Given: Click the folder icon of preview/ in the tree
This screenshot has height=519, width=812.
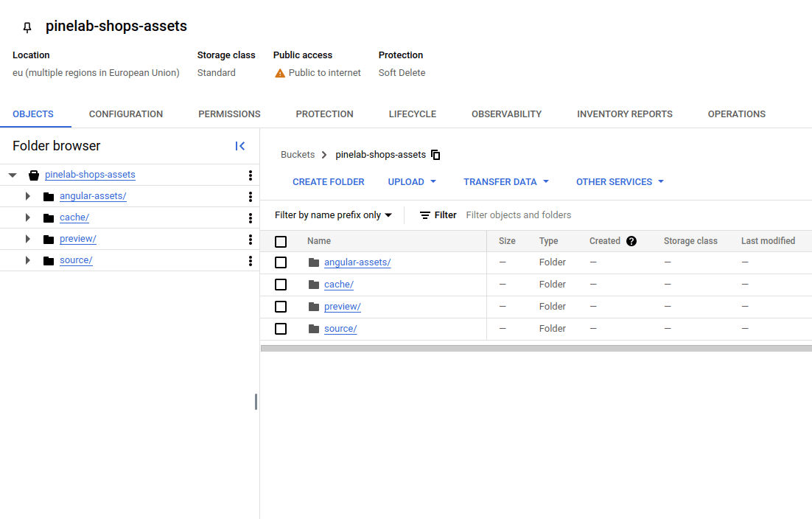Looking at the screenshot, I should (x=49, y=240).
